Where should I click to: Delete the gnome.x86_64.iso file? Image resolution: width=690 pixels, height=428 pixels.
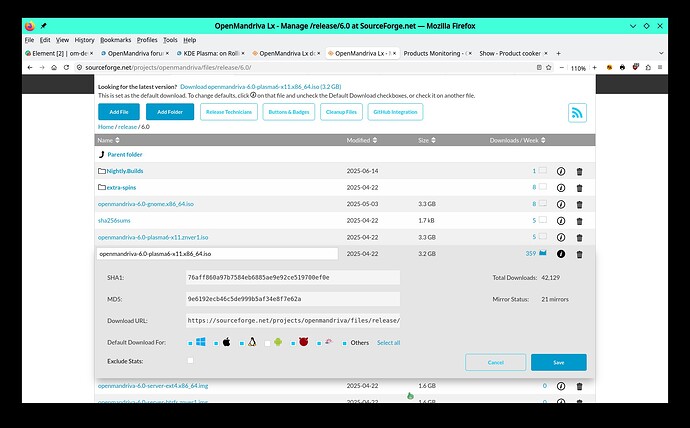[x=580, y=205]
